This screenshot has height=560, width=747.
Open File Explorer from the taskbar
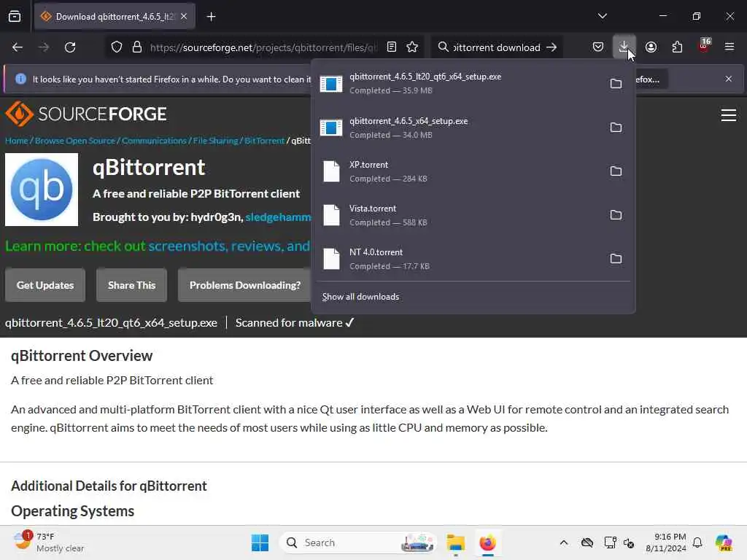coord(456,542)
